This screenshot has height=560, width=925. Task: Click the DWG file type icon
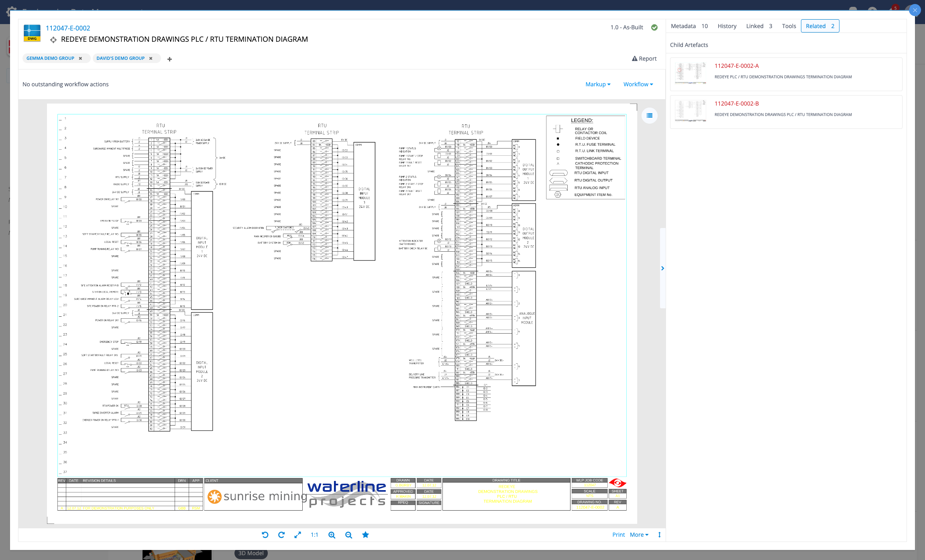point(32,33)
